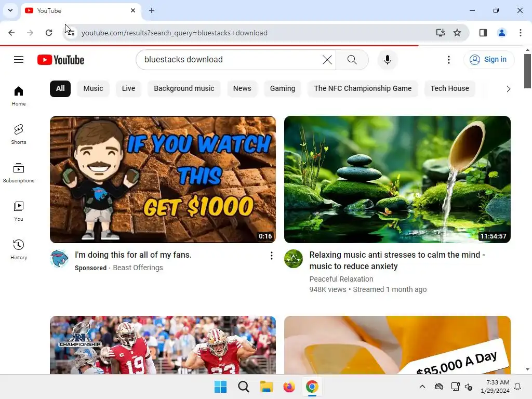Image resolution: width=532 pixels, height=399 pixels.
Task: Start voice search with microphone
Action: (x=387, y=60)
